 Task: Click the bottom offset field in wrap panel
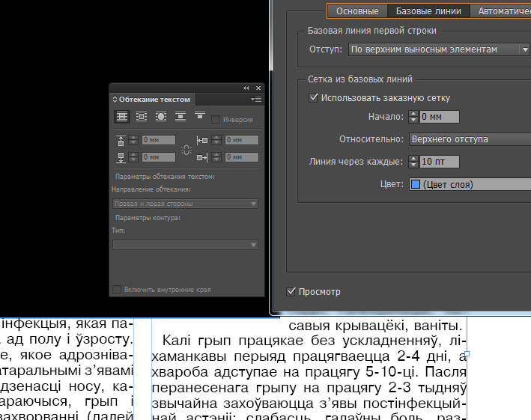tap(159, 157)
